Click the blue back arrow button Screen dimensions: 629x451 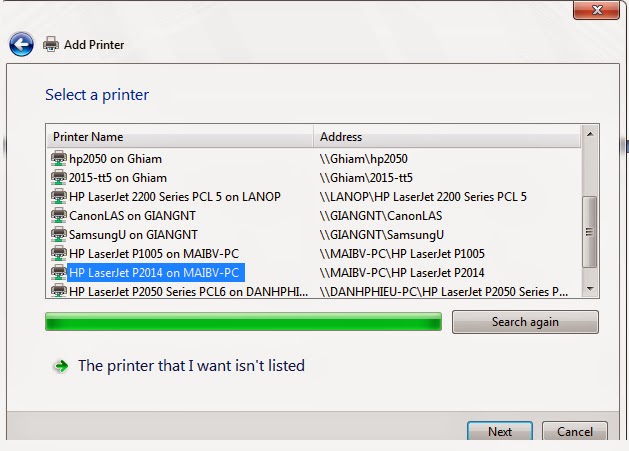pos(21,44)
